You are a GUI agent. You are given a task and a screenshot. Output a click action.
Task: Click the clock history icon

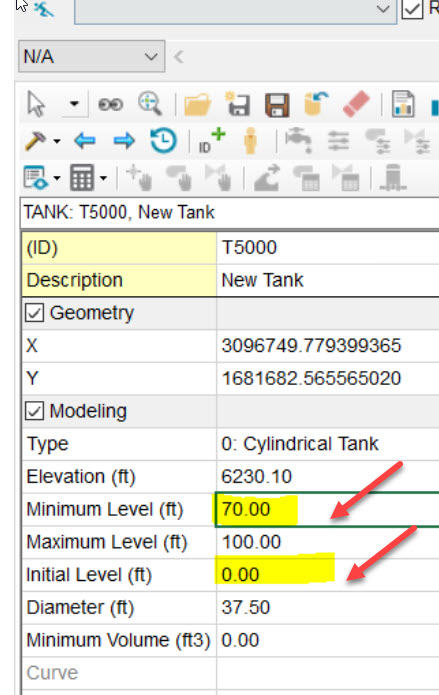click(163, 141)
